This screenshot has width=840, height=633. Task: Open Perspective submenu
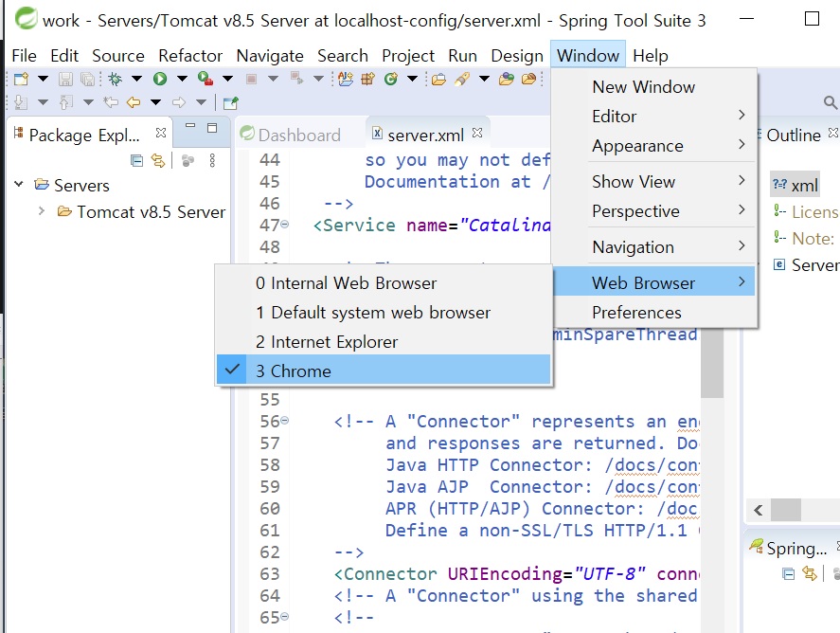pyautogui.click(x=654, y=211)
